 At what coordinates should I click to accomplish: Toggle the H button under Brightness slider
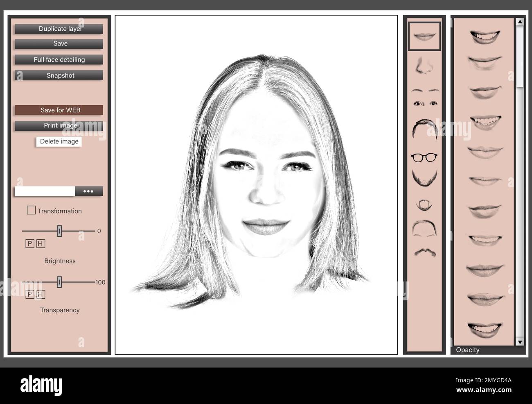pyautogui.click(x=41, y=244)
